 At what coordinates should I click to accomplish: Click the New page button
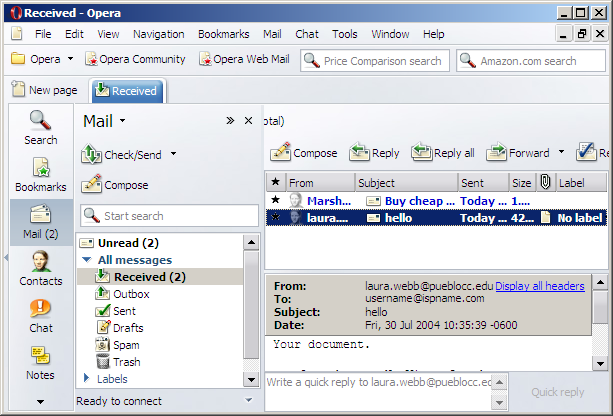point(44,90)
